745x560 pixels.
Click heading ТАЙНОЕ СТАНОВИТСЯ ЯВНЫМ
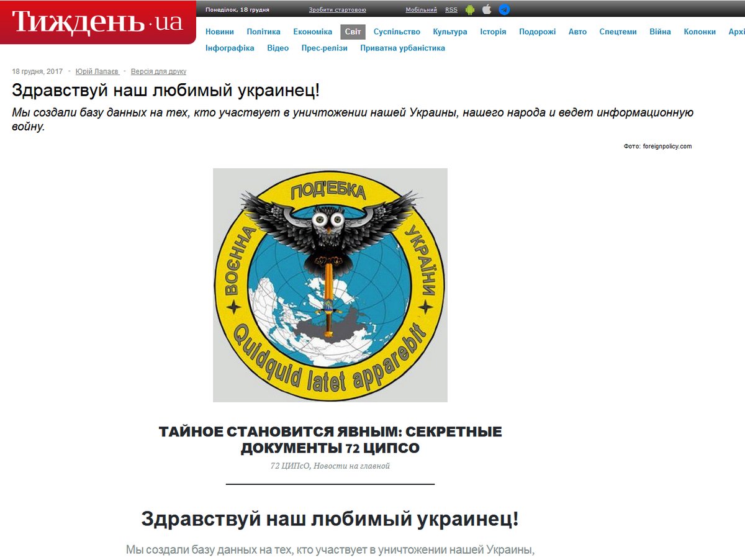[x=330, y=440]
